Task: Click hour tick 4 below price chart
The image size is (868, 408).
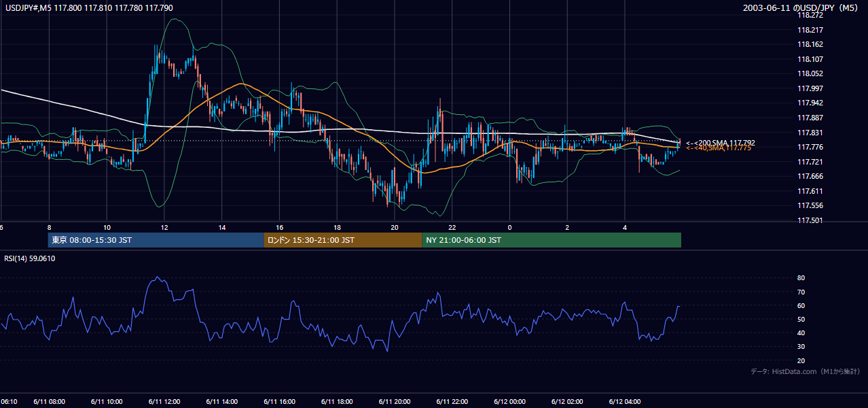Action: [625, 227]
